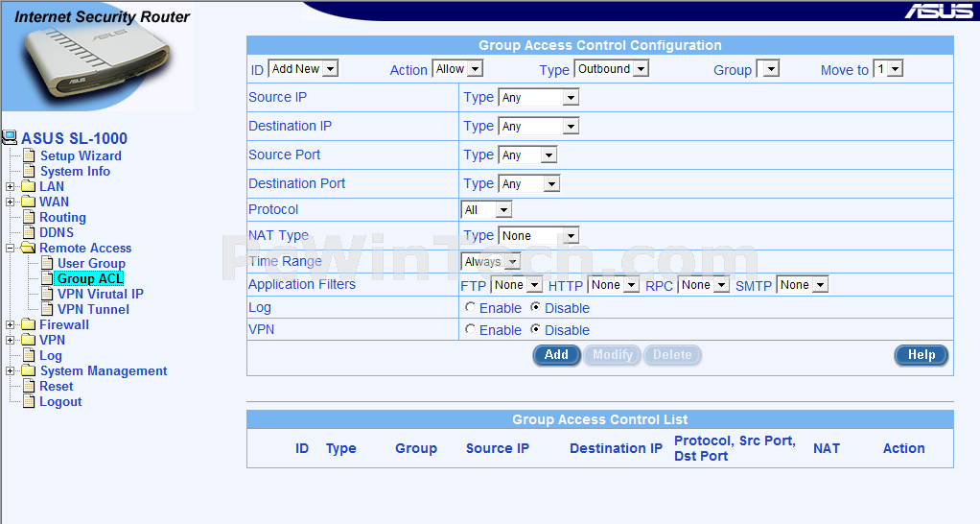Open the SMTP filter dropdown

pos(803,285)
